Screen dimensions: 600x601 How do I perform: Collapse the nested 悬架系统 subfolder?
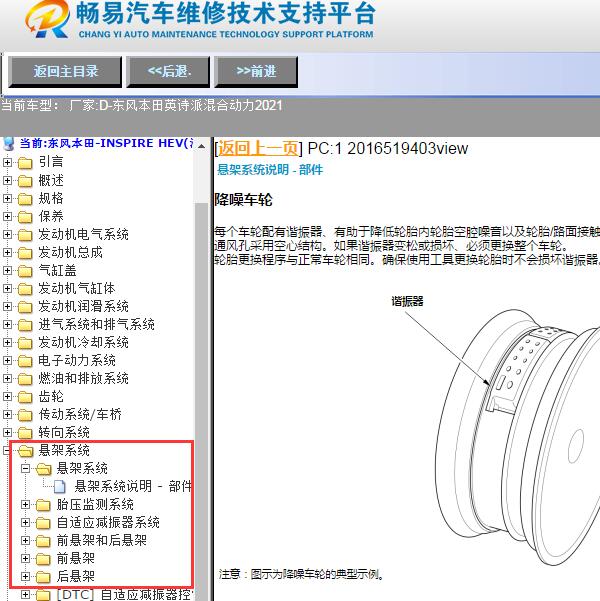pos(25,468)
